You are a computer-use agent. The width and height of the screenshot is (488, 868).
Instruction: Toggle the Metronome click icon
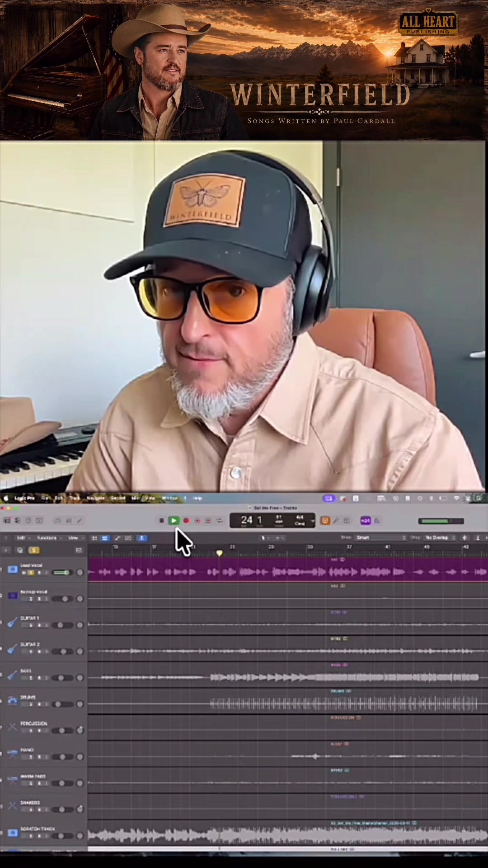pos(377,521)
